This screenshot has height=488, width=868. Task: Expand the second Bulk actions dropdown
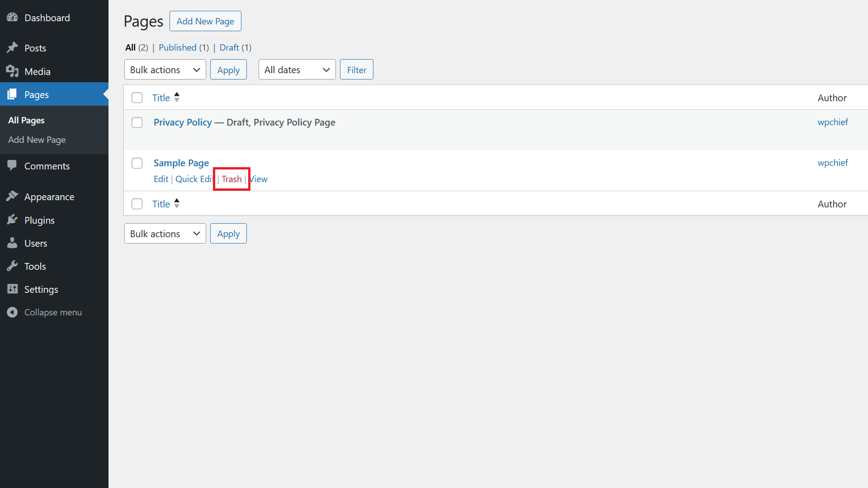coord(165,233)
